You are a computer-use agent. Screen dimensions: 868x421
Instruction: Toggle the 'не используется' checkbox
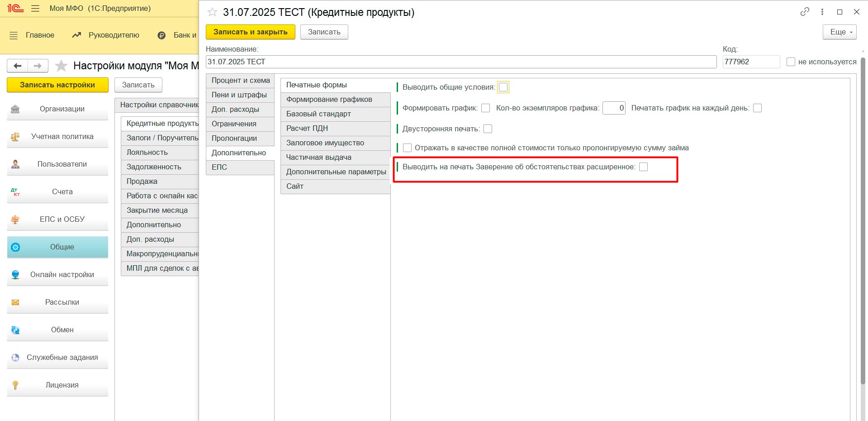coord(791,62)
